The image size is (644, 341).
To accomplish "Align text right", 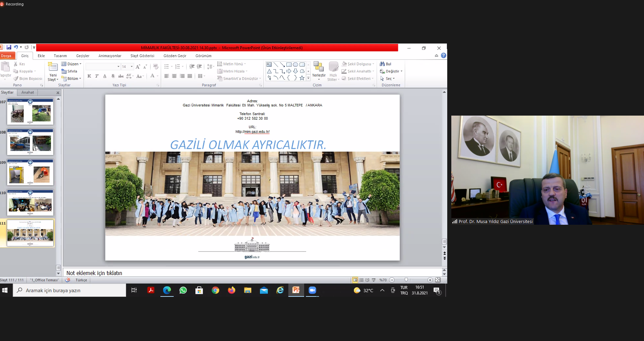I will (182, 76).
